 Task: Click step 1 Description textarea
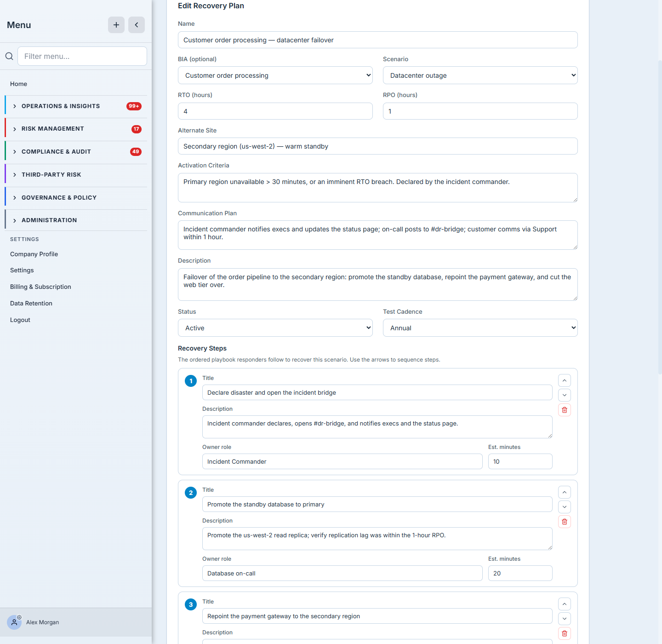click(377, 427)
